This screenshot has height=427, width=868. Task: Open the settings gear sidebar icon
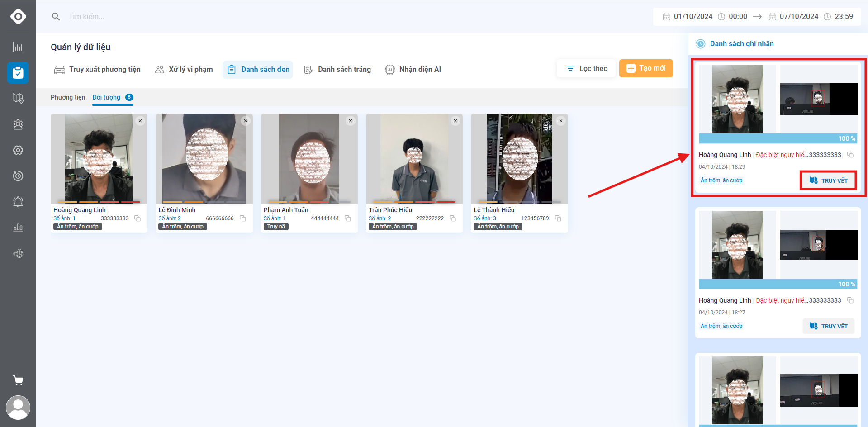pos(18,150)
